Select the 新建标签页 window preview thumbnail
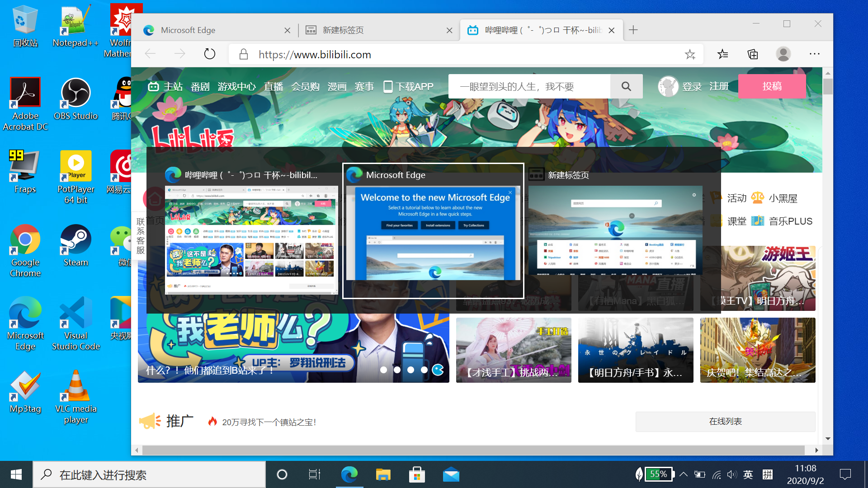The image size is (868, 488). (615, 230)
